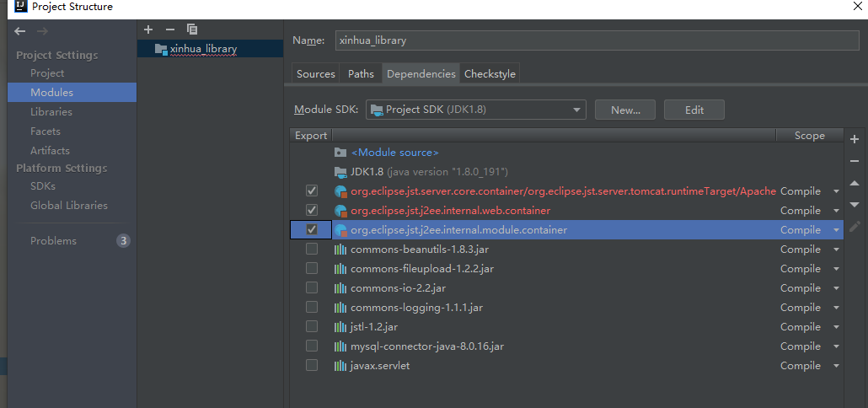Open scope dropdown for commons-io-2.2.jar
The width and height of the screenshot is (868, 408).
[836, 288]
